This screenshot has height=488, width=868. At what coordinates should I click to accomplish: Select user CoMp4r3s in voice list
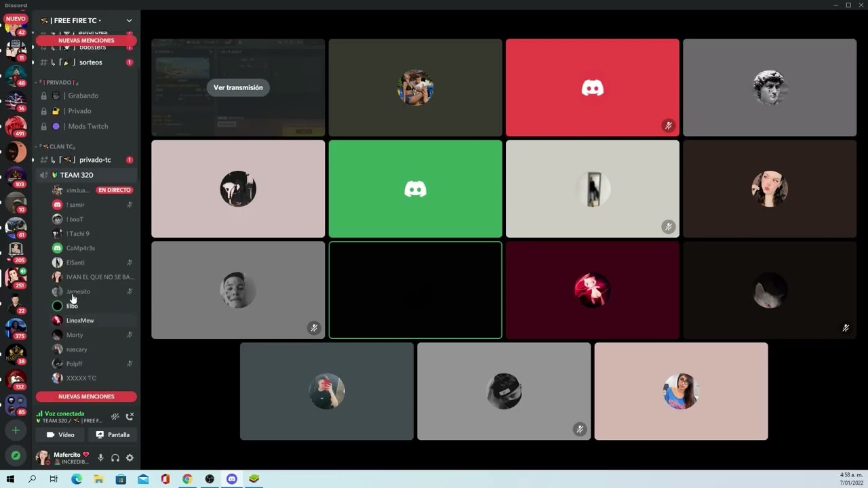(x=93, y=248)
